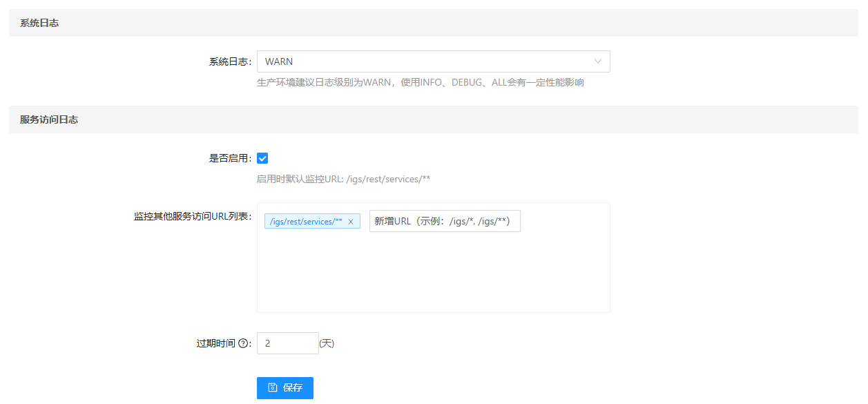Click the chevron arrow of 系统日志 dropdown
The image size is (868, 404).
(x=598, y=61)
